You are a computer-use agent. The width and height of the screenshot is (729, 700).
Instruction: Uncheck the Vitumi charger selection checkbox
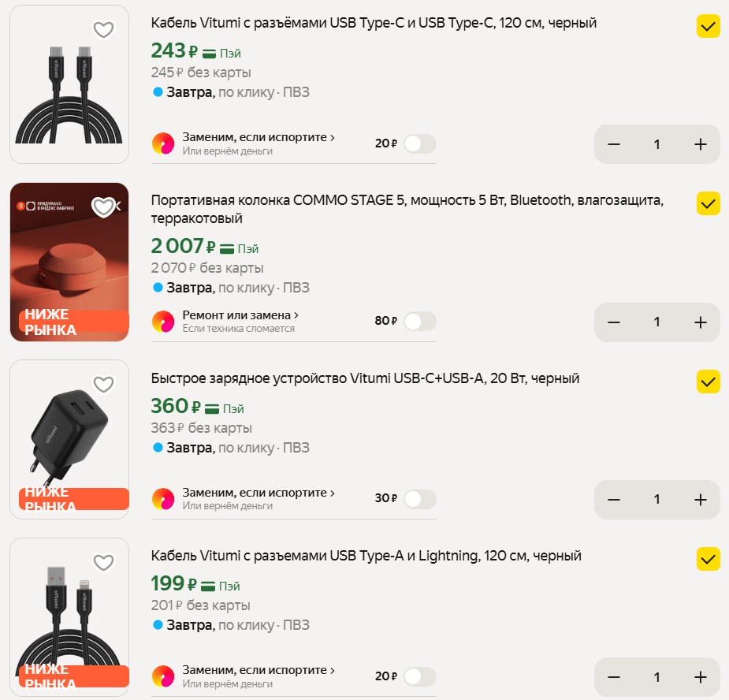[x=709, y=382]
